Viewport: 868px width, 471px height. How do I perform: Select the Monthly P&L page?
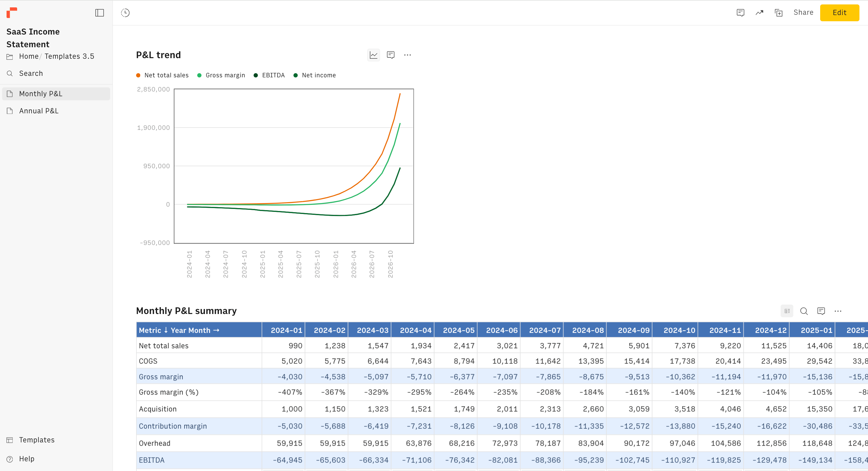coord(56,94)
